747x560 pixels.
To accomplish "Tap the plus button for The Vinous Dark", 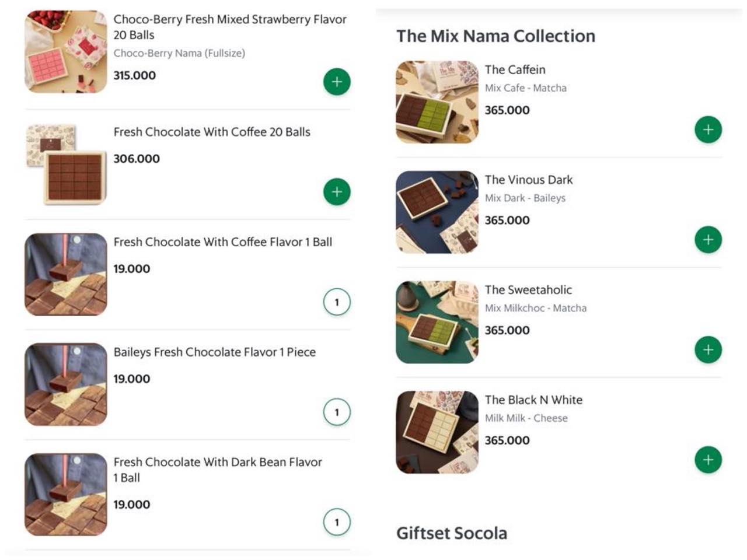I will click(707, 239).
